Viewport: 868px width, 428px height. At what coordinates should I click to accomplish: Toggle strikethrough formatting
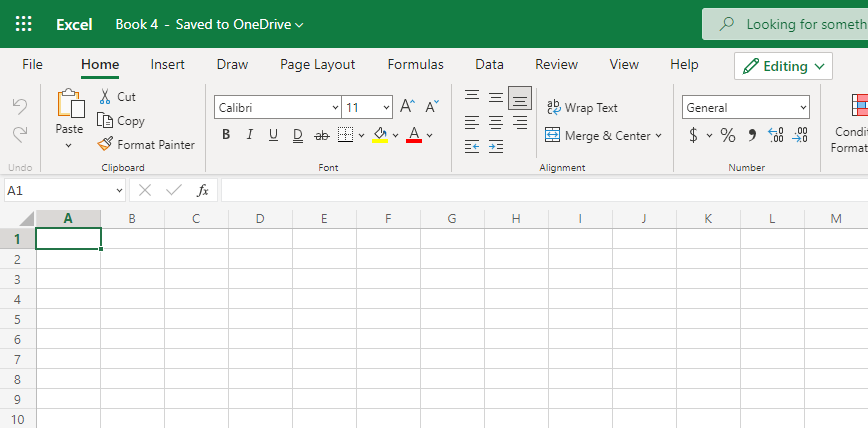tap(322, 135)
